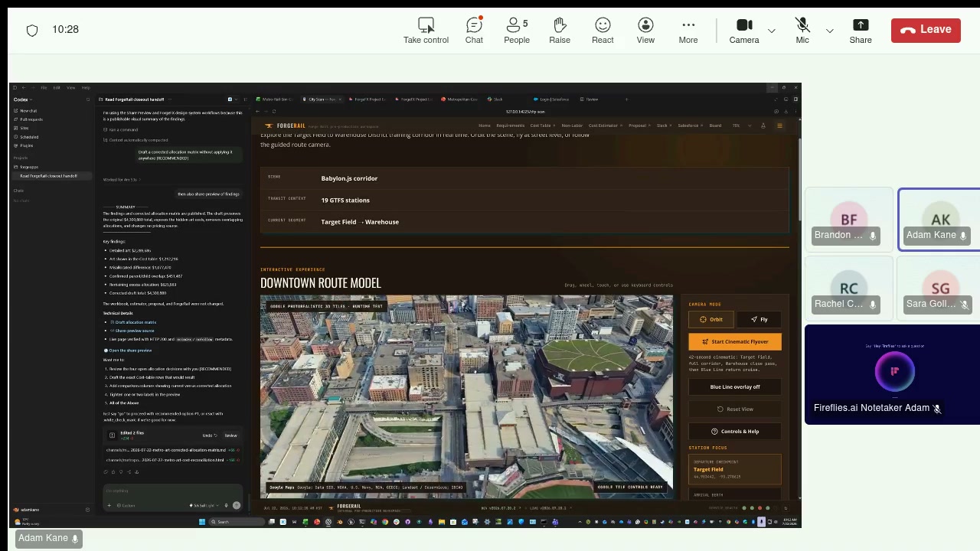Click the Reset View button
980x551 pixels.
click(x=735, y=409)
